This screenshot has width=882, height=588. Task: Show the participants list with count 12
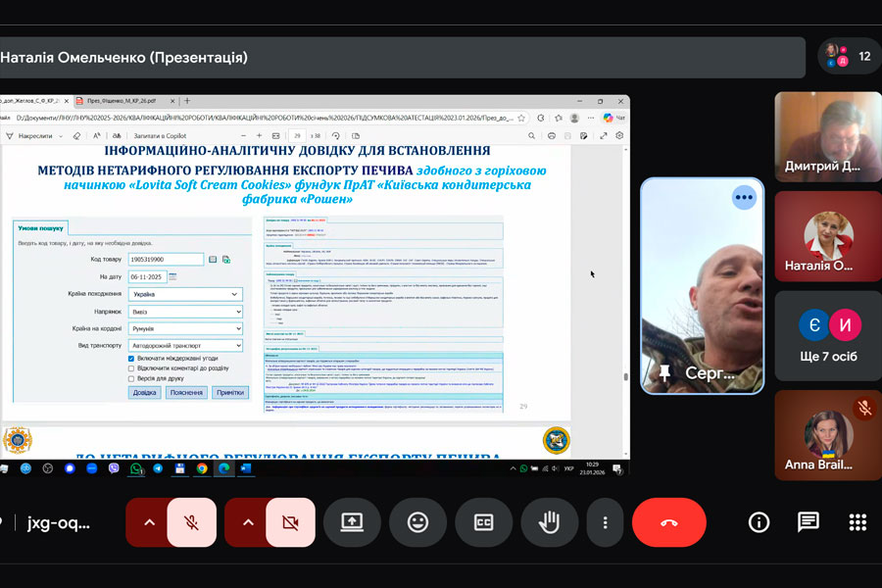tap(850, 56)
